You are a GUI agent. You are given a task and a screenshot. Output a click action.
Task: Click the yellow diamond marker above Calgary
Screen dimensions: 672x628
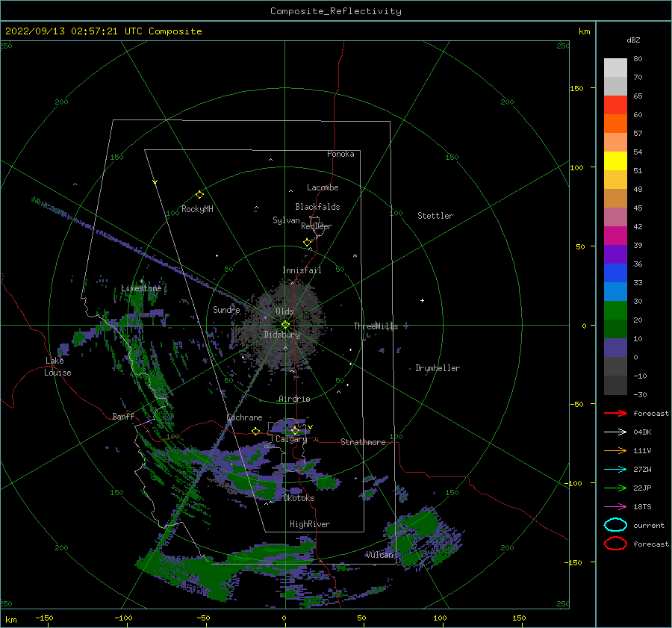tap(295, 430)
